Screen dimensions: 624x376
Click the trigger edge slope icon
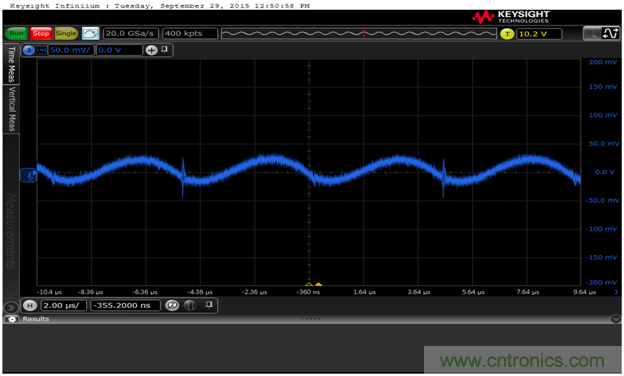click(610, 33)
